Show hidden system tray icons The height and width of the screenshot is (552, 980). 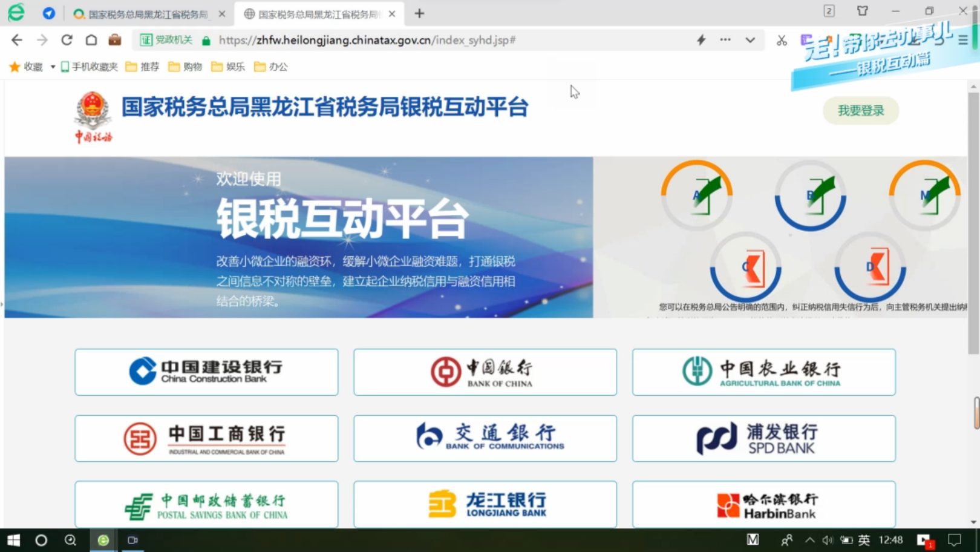809,540
